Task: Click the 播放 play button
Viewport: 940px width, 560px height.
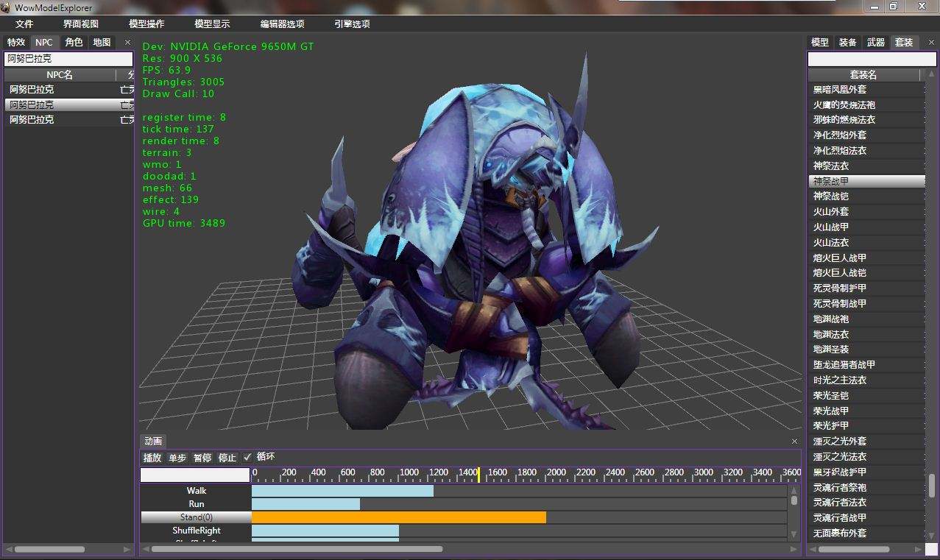Action: 152,458
